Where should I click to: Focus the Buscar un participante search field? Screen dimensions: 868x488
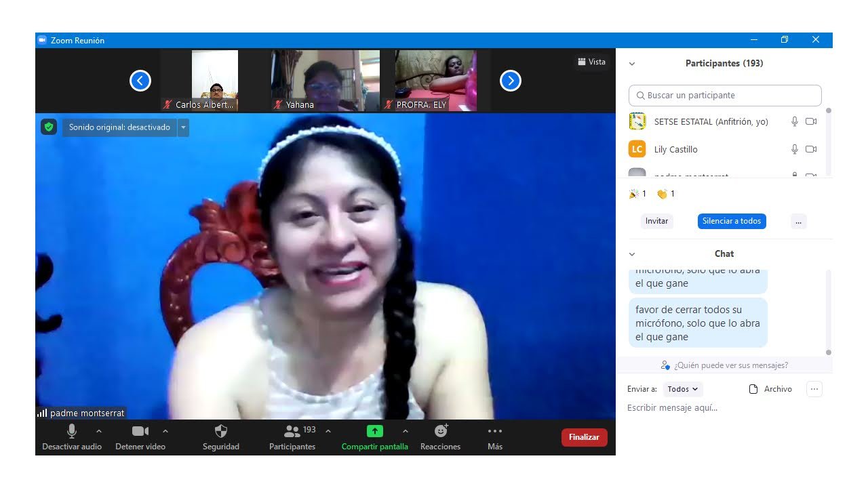tap(725, 96)
